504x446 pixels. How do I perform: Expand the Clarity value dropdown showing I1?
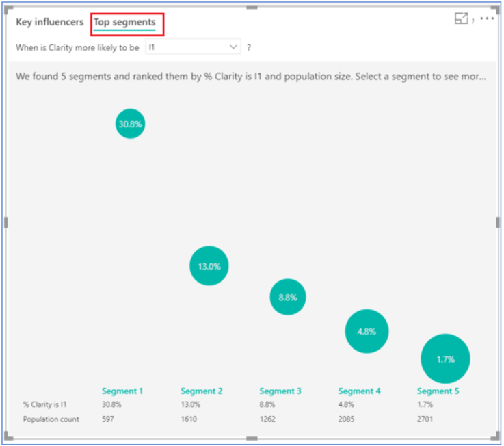(193, 47)
